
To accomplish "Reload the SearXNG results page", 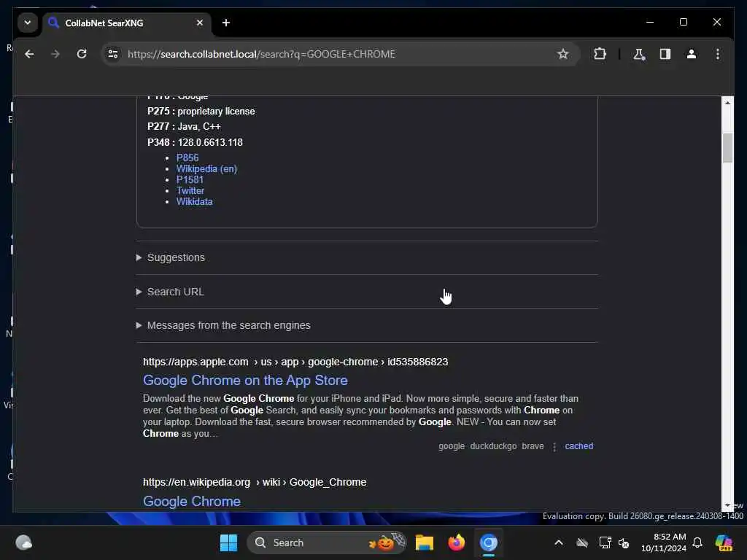I will tap(82, 54).
